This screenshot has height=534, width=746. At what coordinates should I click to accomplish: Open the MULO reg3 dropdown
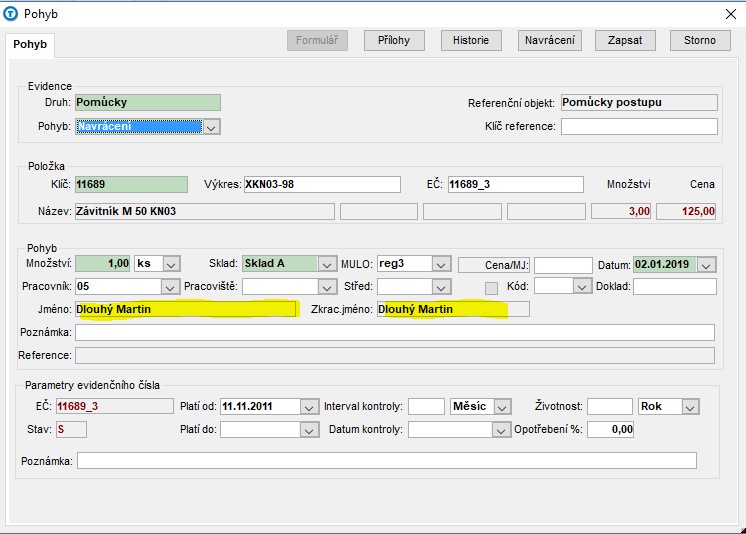[441, 264]
